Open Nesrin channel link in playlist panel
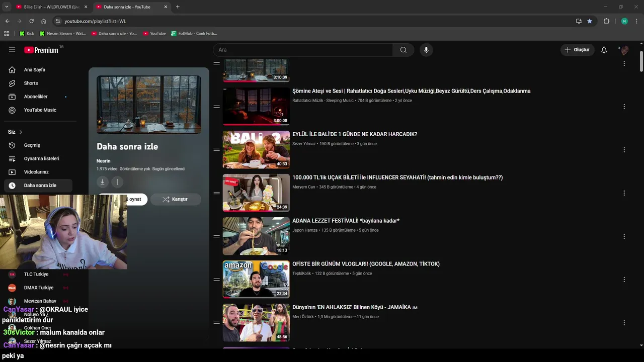The width and height of the screenshot is (644, 362). [x=103, y=161]
